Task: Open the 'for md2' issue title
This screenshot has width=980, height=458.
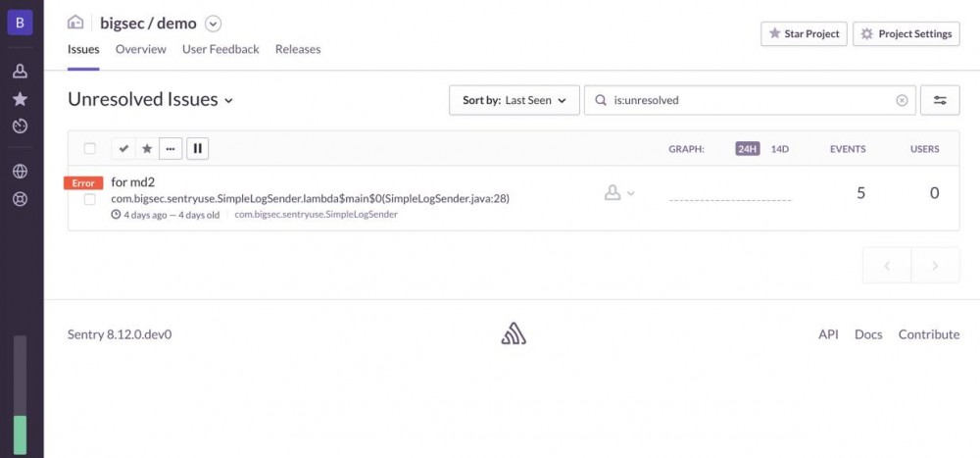Action: click(132, 182)
